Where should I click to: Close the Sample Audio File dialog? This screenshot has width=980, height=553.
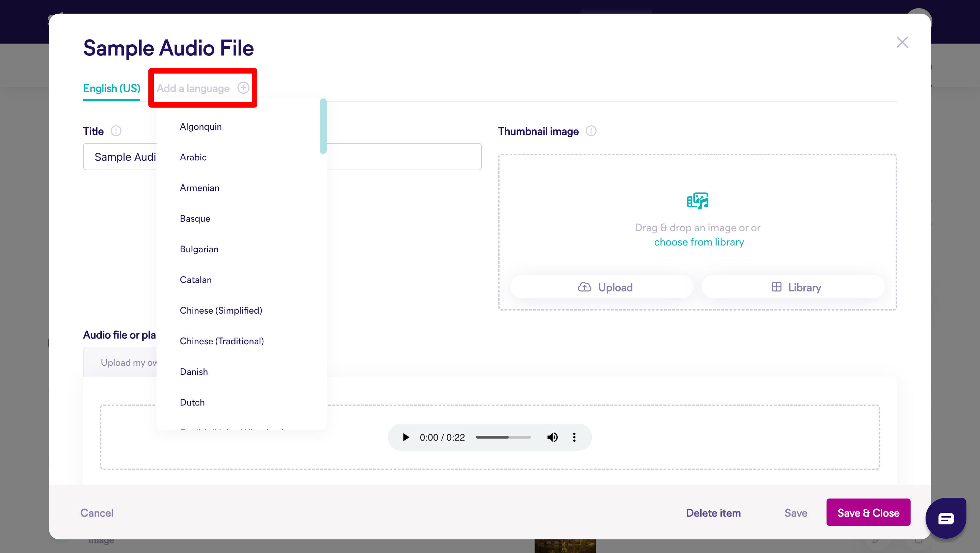point(902,42)
